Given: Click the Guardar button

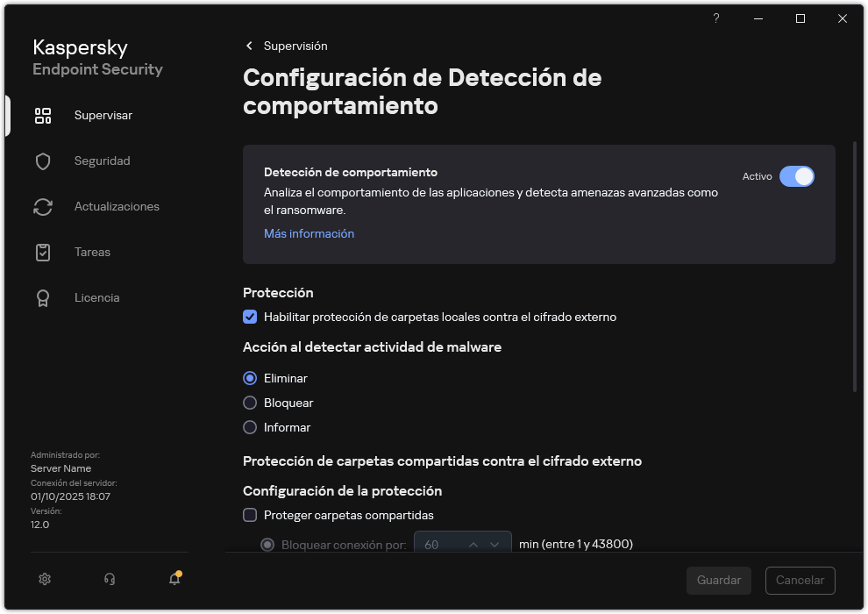Looking at the screenshot, I should point(718,580).
